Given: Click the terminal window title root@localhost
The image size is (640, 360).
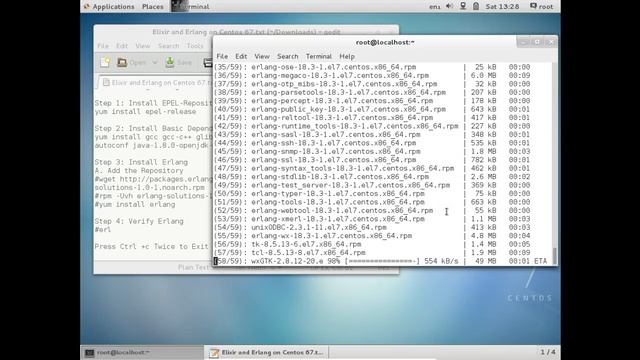Looking at the screenshot, I should tap(385, 42).
